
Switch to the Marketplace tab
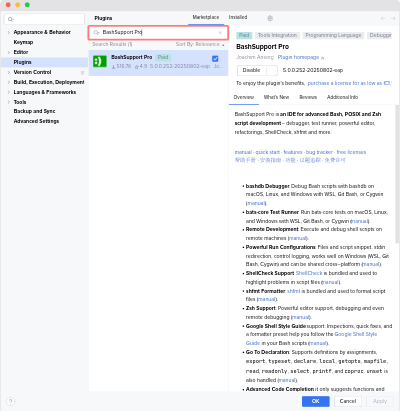coord(206,17)
